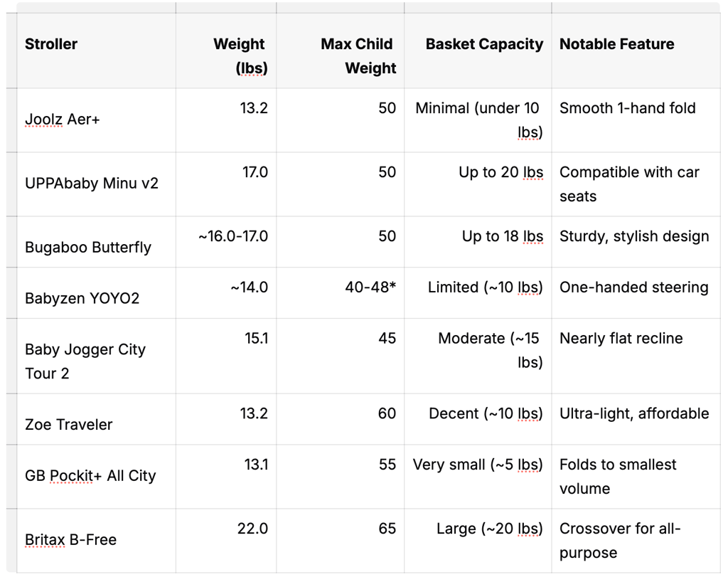This screenshot has height=582, width=728.
Task: Select the Baby Jogger City Tour 2 cell
Action: coord(96,356)
